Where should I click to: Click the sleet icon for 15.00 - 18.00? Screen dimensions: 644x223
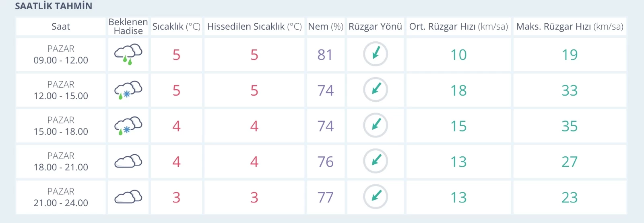tap(128, 126)
